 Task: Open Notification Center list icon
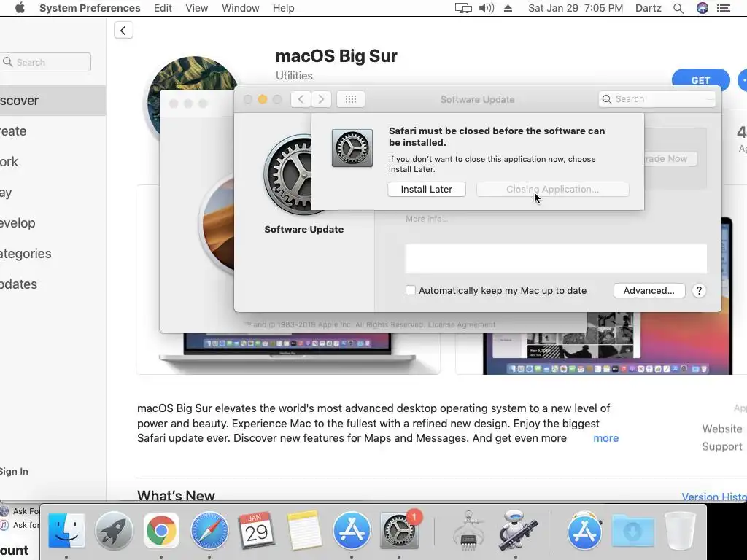pos(724,8)
